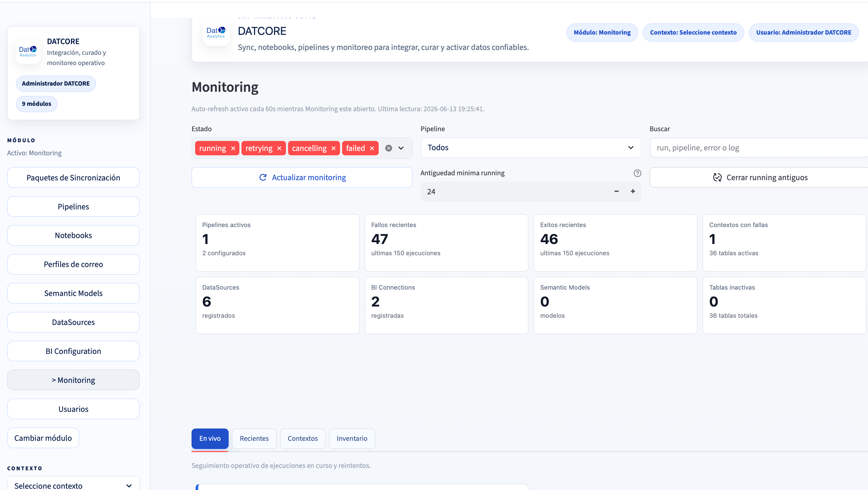This screenshot has height=490, width=868.
Task: Click the Cambiar módulo button
Action: point(43,438)
